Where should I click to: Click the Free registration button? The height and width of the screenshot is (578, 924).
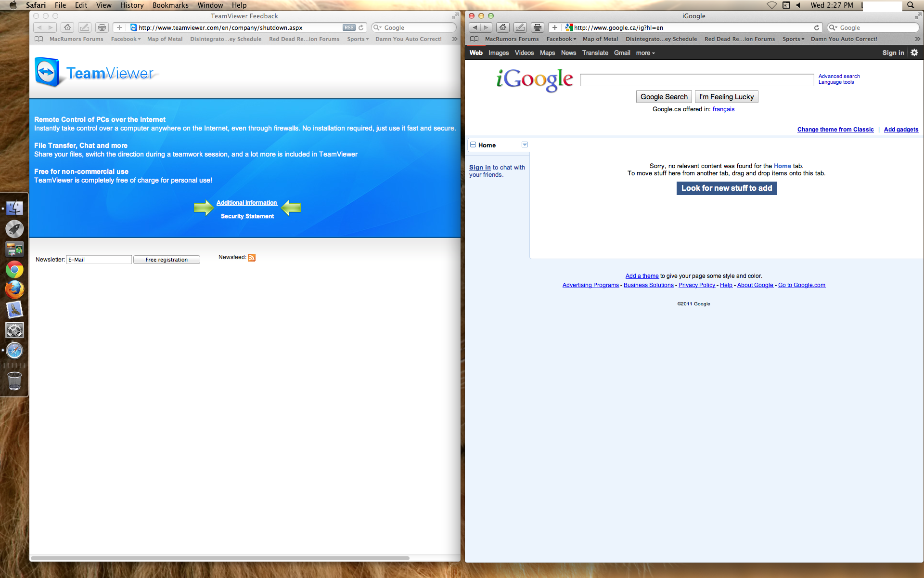point(167,260)
